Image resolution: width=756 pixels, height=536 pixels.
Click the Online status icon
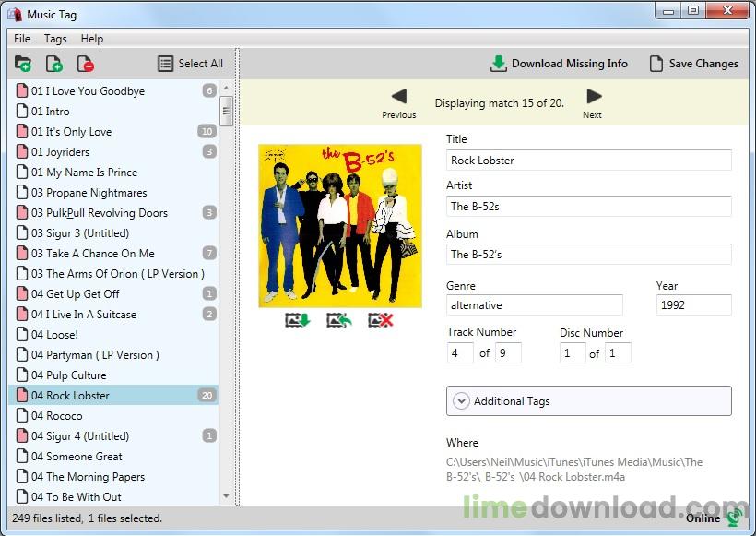pos(735,518)
